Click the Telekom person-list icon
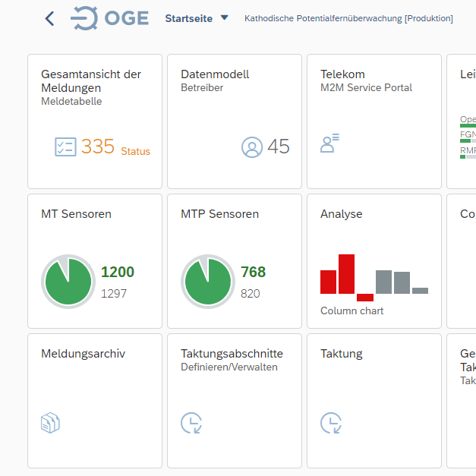 (x=329, y=143)
